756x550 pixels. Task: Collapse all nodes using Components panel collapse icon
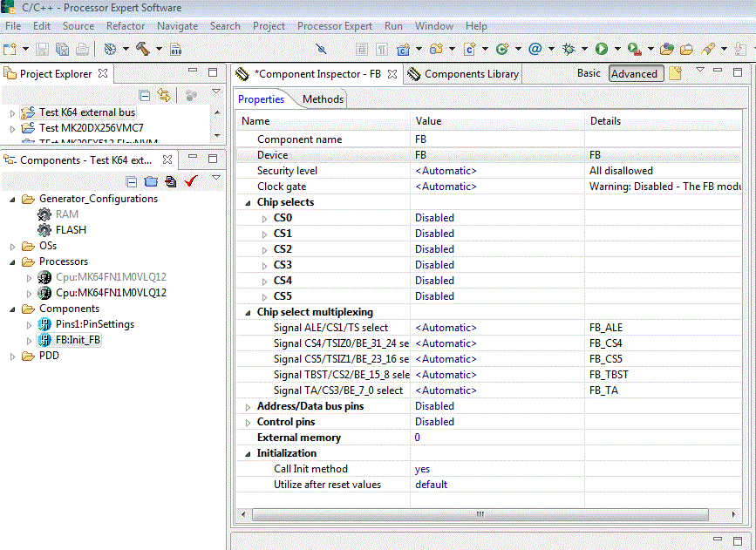[131, 180]
